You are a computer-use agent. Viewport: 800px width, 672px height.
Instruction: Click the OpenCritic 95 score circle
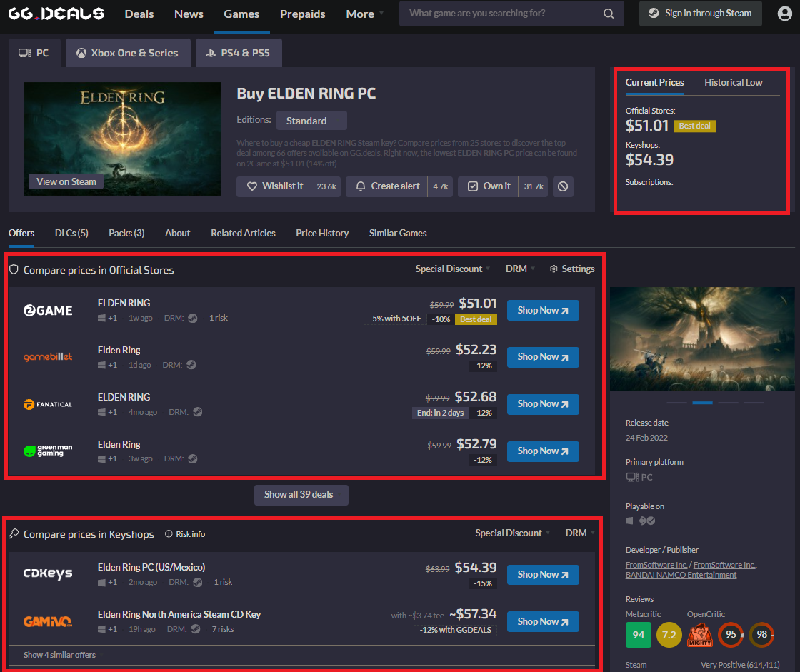click(x=731, y=635)
